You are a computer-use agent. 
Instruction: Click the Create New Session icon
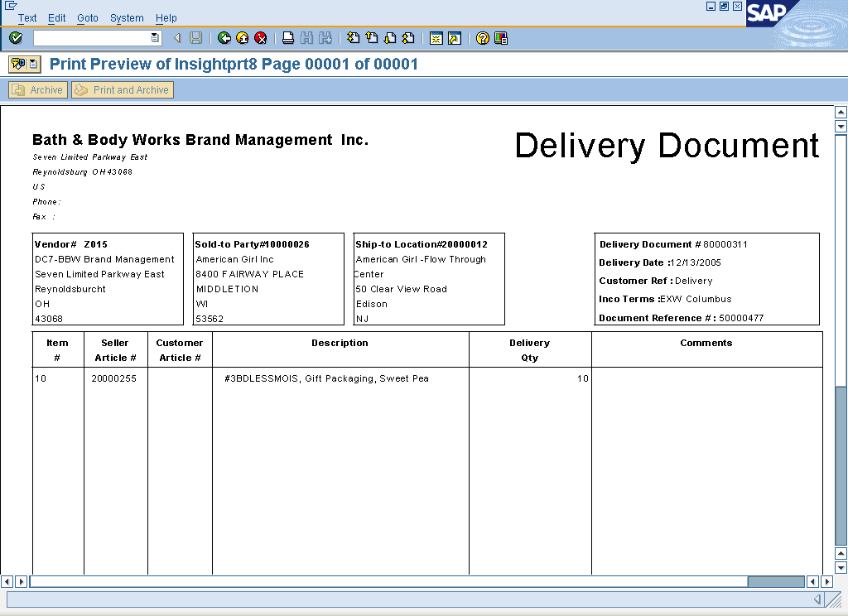point(436,38)
